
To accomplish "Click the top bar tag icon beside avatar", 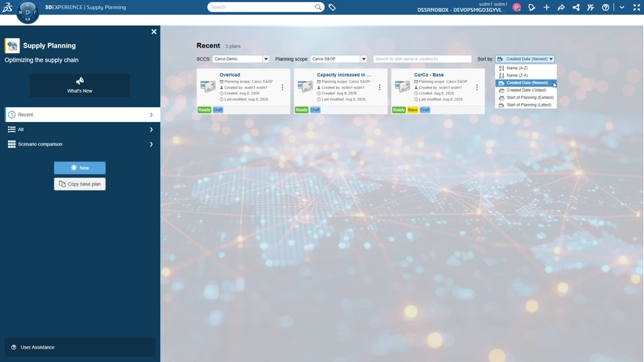I will point(531,7).
